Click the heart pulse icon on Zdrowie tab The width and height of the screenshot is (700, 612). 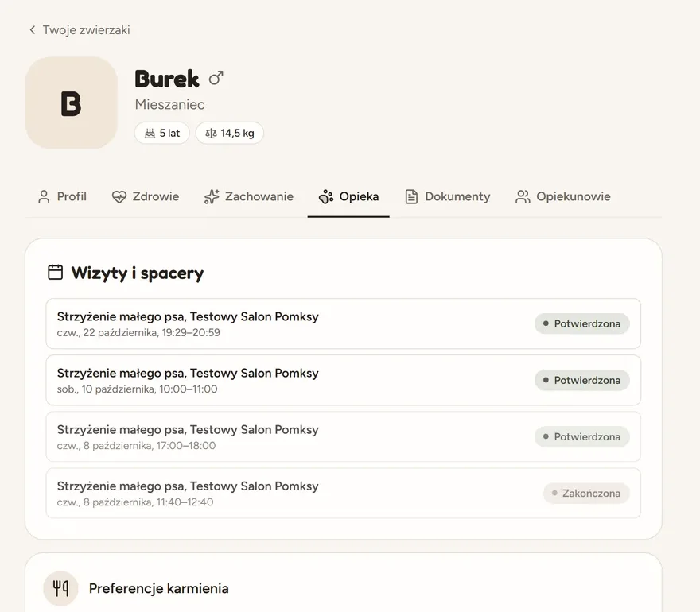tap(119, 197)
